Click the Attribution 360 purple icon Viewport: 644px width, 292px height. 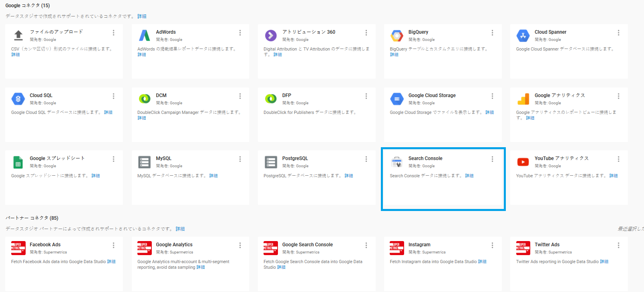pos(271,35)
